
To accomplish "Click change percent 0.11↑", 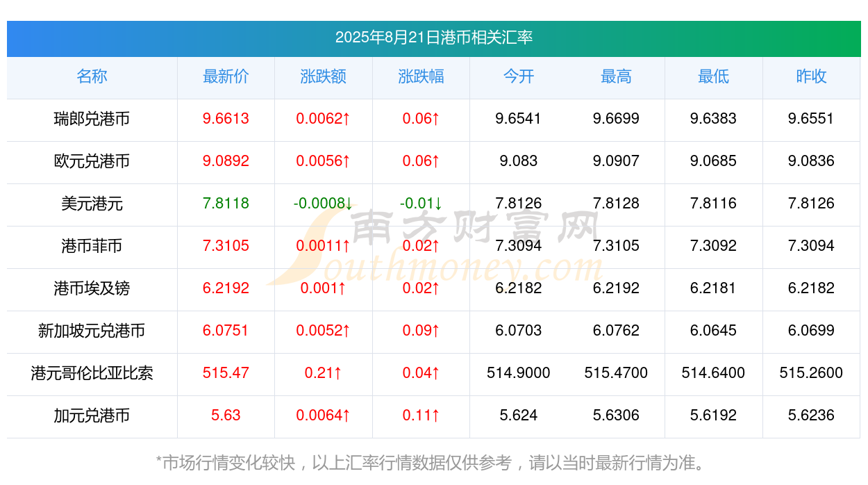I will pos(421,416).
